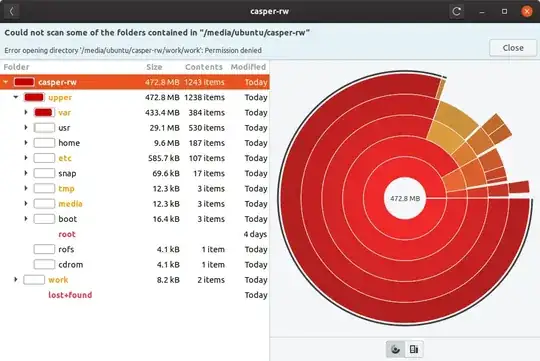The height and width of the screenshot is (361, 540).
Task: Select the casper-rw root row
Action: [135, 82]
